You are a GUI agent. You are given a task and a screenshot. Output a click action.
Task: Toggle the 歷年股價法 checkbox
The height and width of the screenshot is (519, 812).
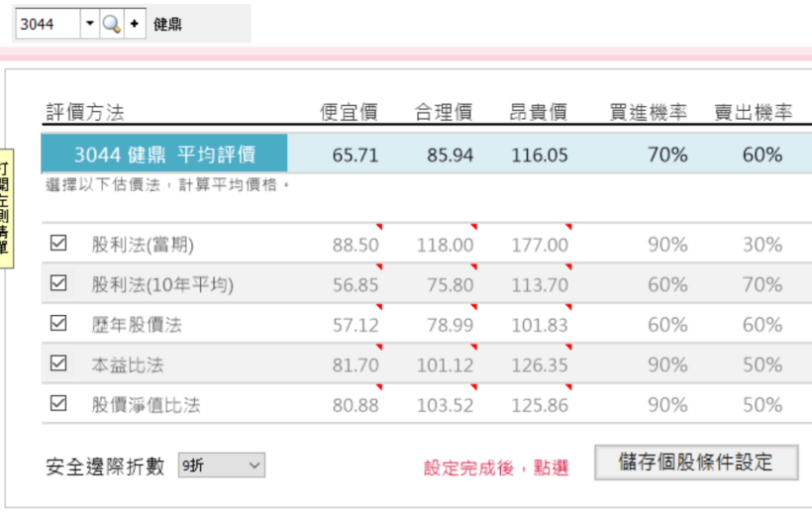click(58, 323)
